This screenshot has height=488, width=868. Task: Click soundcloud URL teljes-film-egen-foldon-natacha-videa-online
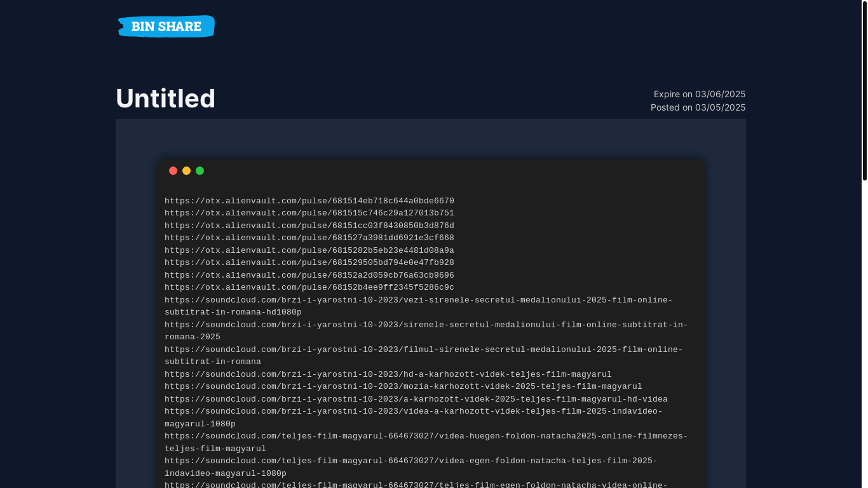click(x=416, y=484)
